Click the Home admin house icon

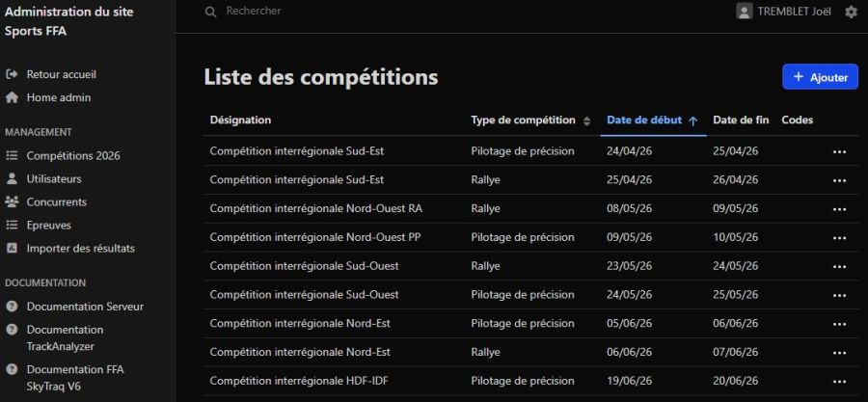coord(12,97)
